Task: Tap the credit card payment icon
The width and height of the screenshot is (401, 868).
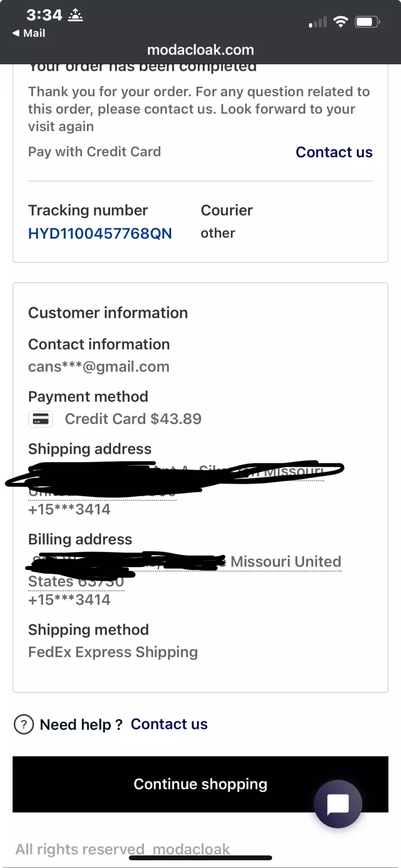Action: tap(41, 419)
